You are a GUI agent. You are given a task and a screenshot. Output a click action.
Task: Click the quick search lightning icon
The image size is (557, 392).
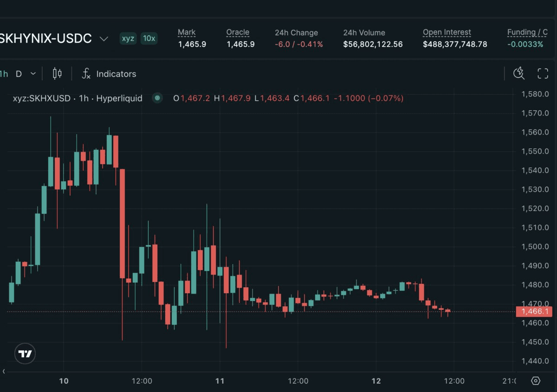click(x=519, y=73)
